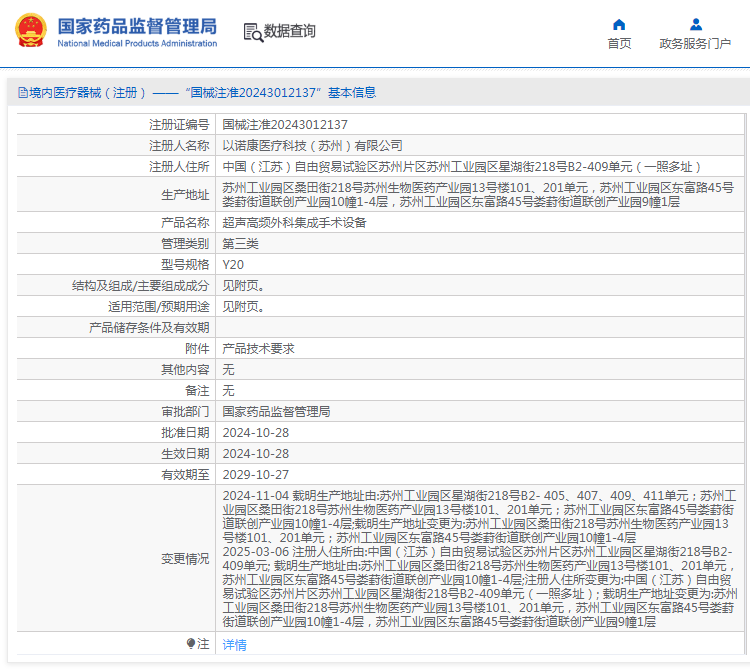Click 无 in the 其他内容 row
This screenshot has height=669, width=750.
(228, 370)
